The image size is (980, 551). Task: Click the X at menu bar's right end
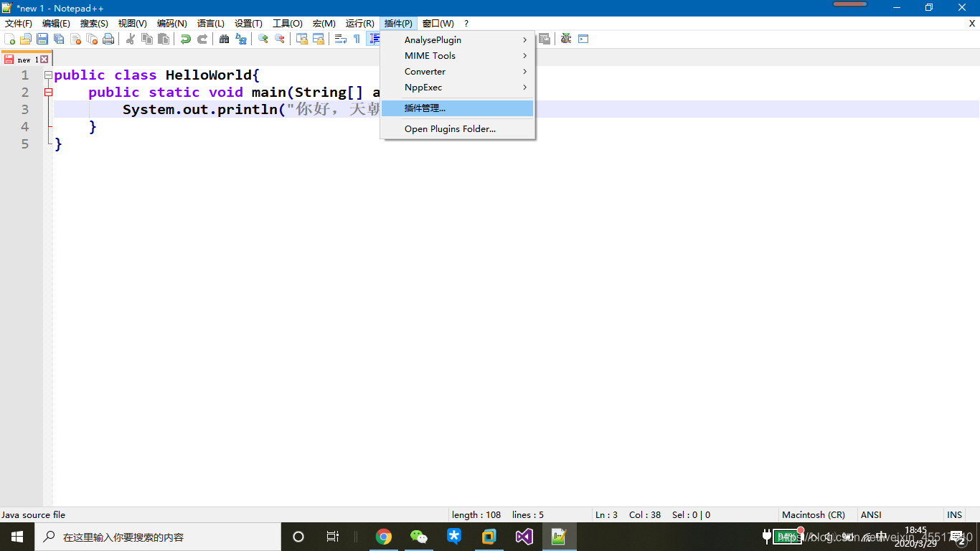[972, 24]
